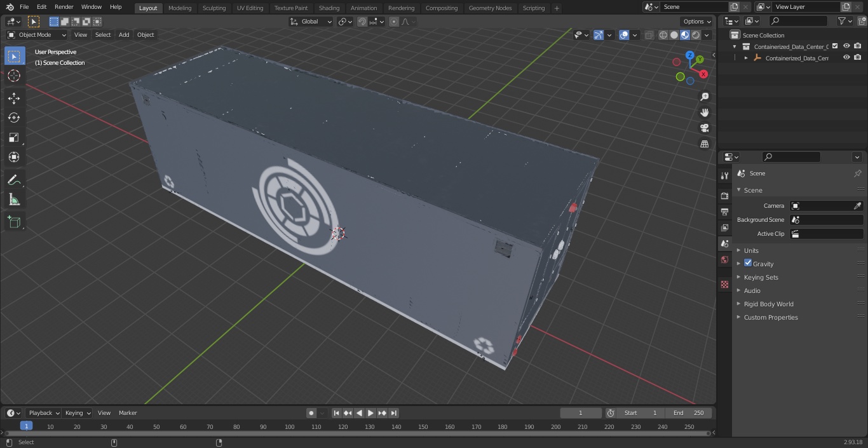Open the Scene properties tab

[x=724, y=243]
